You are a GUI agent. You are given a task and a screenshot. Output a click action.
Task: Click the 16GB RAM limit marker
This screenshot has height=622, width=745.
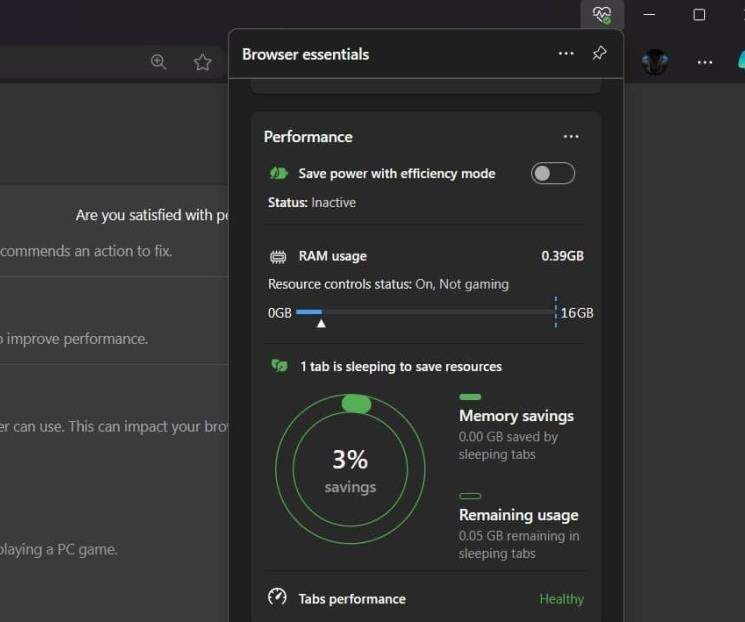[555, 312]
